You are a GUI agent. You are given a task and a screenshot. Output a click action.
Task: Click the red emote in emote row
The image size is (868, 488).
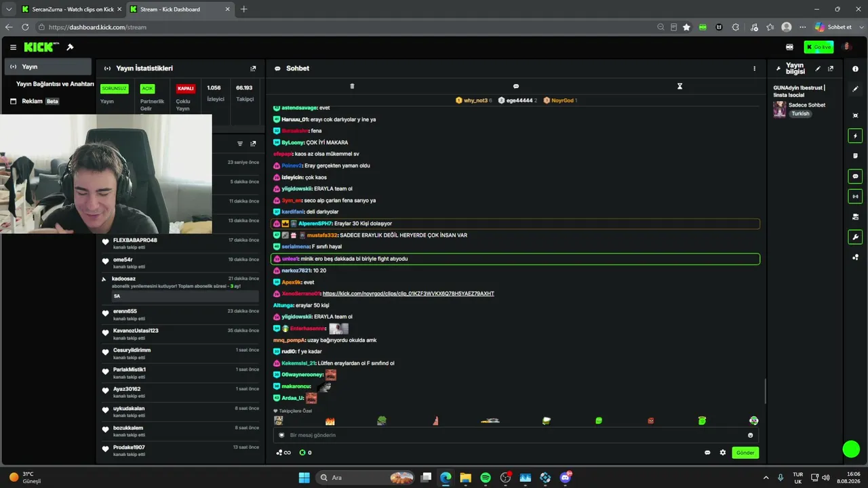coord(651,421)
